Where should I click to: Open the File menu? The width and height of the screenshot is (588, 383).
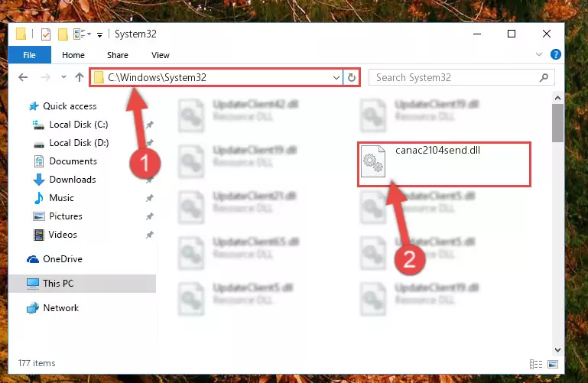tap(29, 55)
